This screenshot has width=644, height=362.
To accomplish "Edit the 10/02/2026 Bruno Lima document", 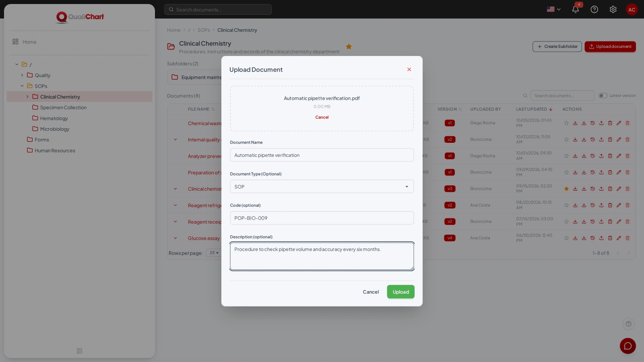I will tap(619, 140).
